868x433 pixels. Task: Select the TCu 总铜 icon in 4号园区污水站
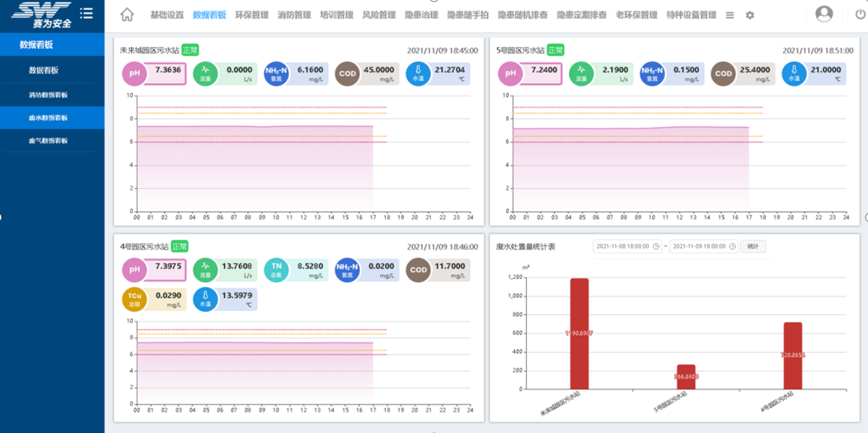point(134,299)
